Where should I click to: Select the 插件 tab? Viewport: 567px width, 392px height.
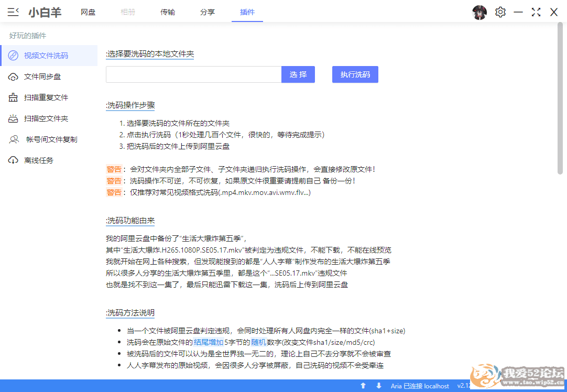[x=247, y=12]
